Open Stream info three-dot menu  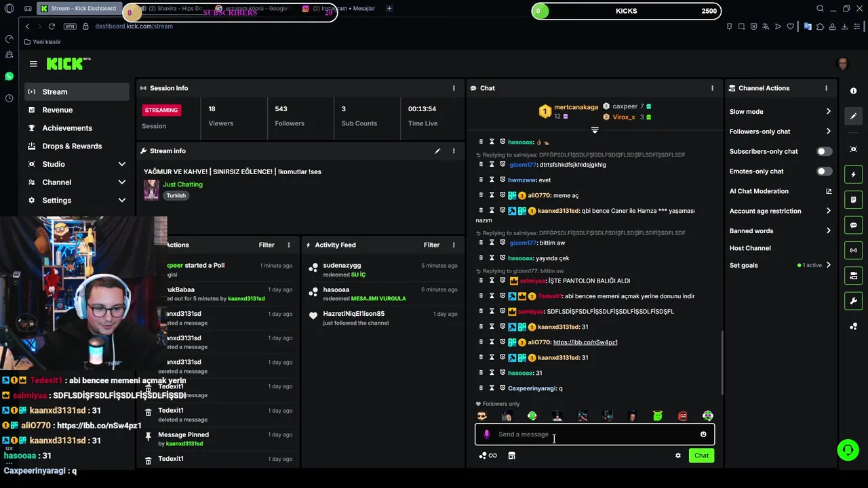click(454, 151)
